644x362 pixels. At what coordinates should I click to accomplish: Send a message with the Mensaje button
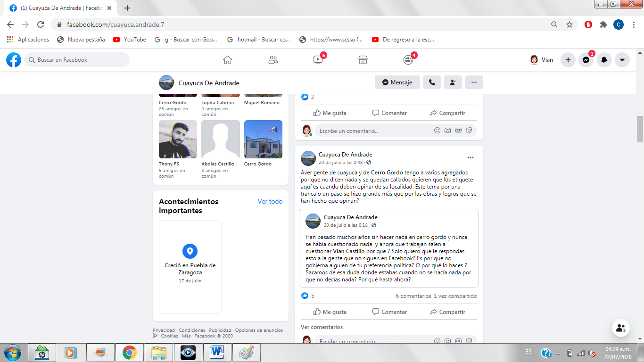pyautogui.click(x=397, y=82)
